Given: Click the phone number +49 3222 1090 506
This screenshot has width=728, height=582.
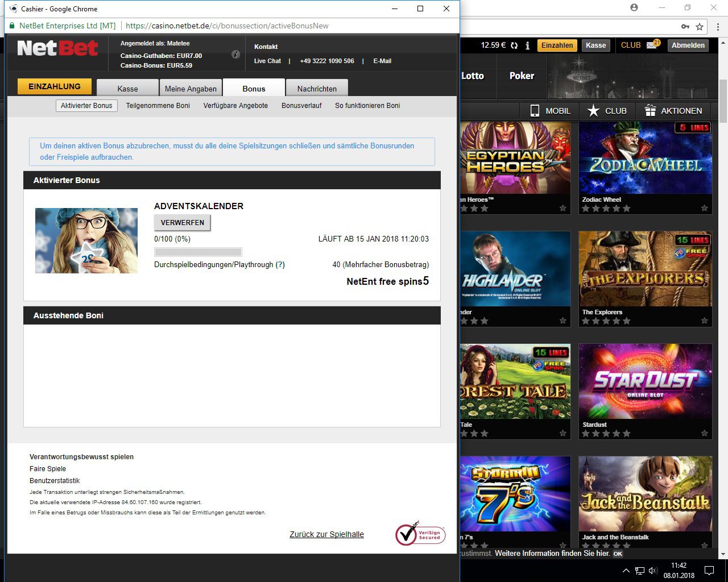Looking at the screenshot, I should pos(327,61).
